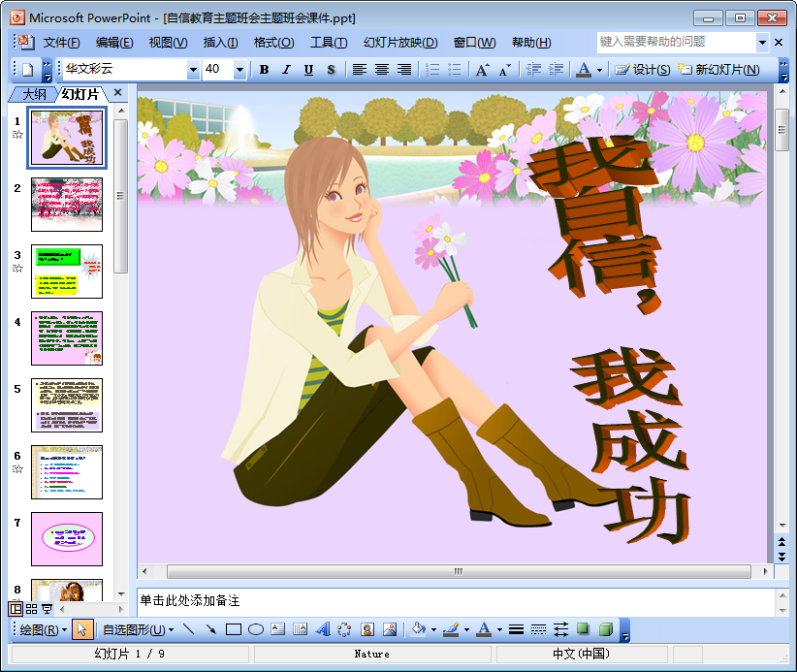Image resolution: width=797 pixels, height=672 pixels.
Task: Decrease font size icon
Action: pos(505,70)
